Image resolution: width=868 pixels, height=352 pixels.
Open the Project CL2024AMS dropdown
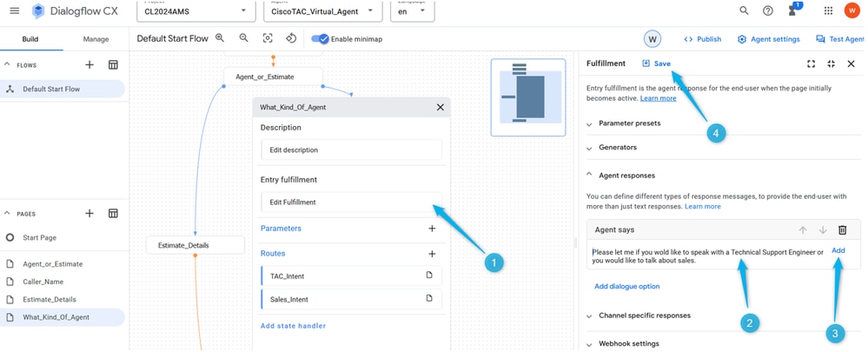196,11
